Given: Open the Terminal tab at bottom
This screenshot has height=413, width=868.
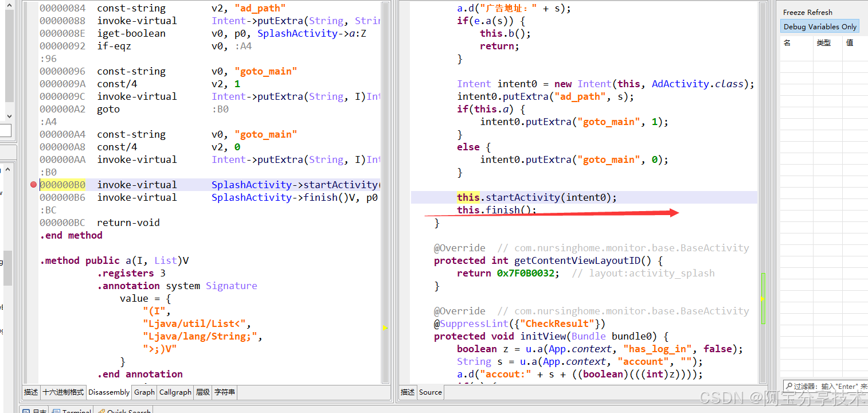Looking at the screenshot, I should (73, 411).
